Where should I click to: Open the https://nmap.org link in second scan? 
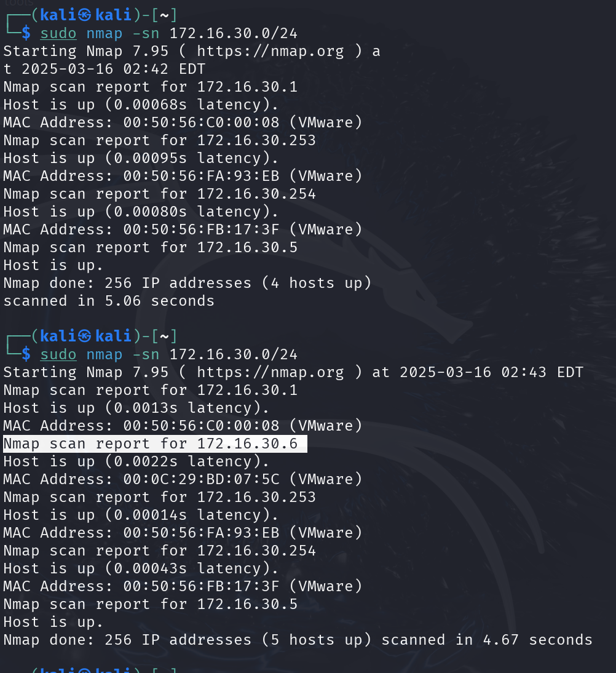pos(270,373)
